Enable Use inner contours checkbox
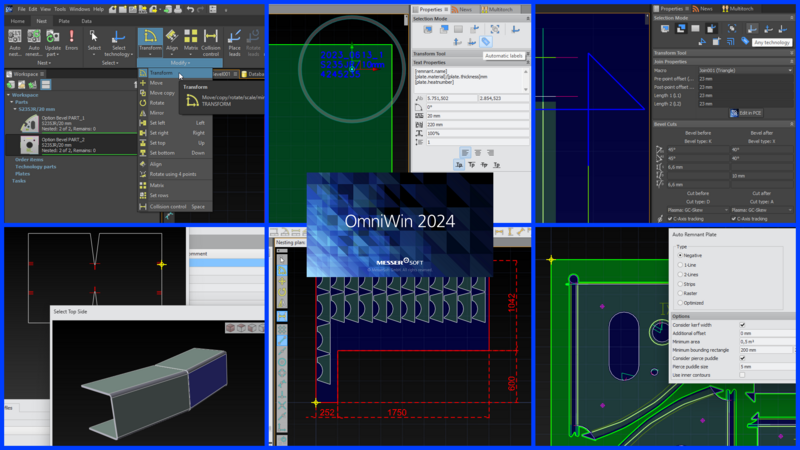800x450 pixels. click(742, 375)
